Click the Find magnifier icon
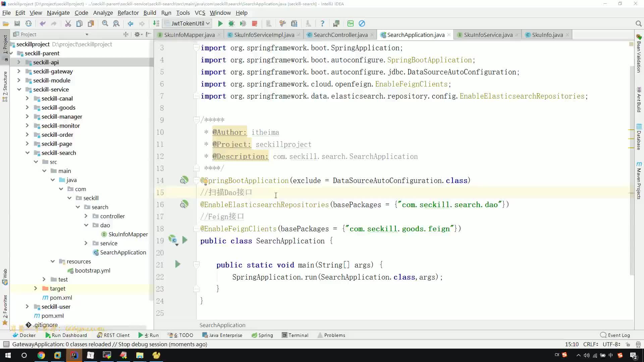The height and width of the screenshot is (362, 644). tap(105, 23)
